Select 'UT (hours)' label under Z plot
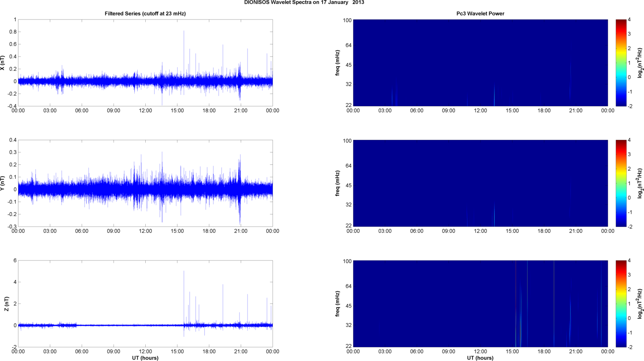The height and width of the screenshot is (361, 644). [x=145, y=358]
